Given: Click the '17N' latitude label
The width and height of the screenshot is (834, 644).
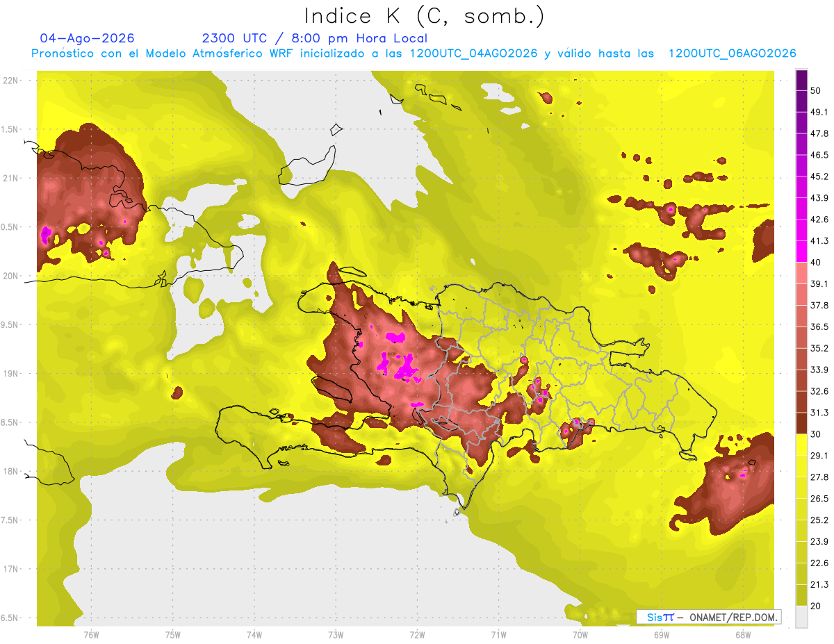Looking at the screenshot, I should coord(11,569).
